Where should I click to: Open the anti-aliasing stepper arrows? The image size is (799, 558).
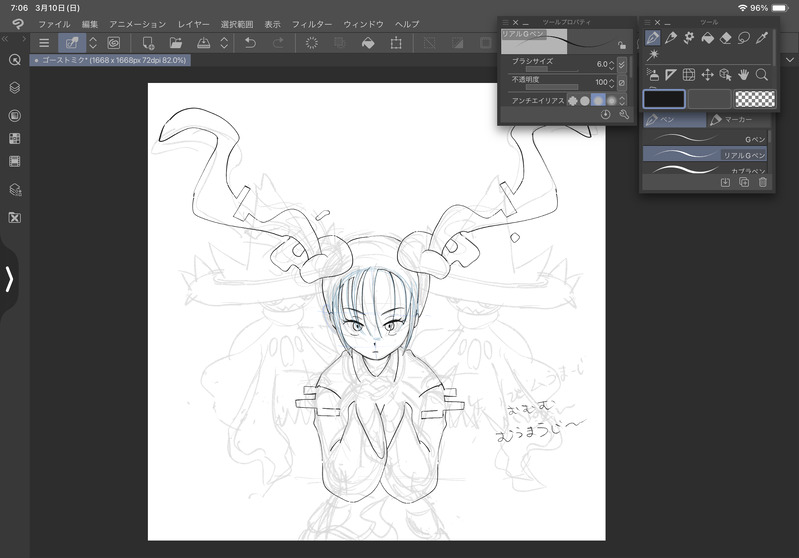tap(622, 101)
